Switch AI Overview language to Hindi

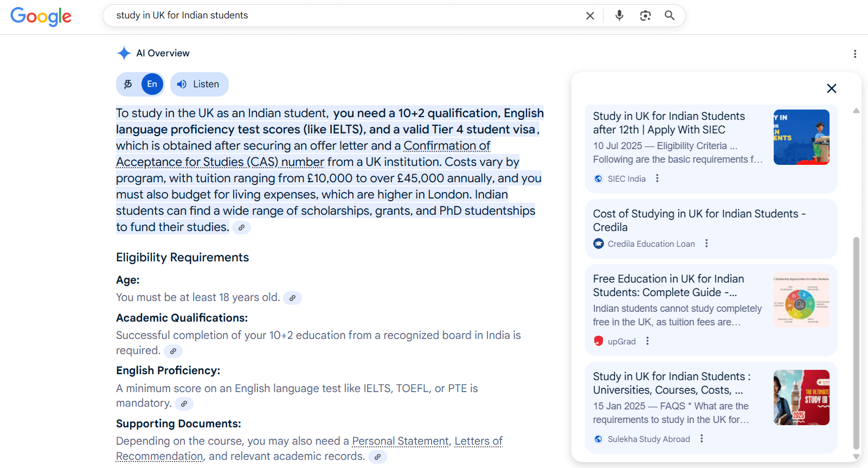point(128,84)
